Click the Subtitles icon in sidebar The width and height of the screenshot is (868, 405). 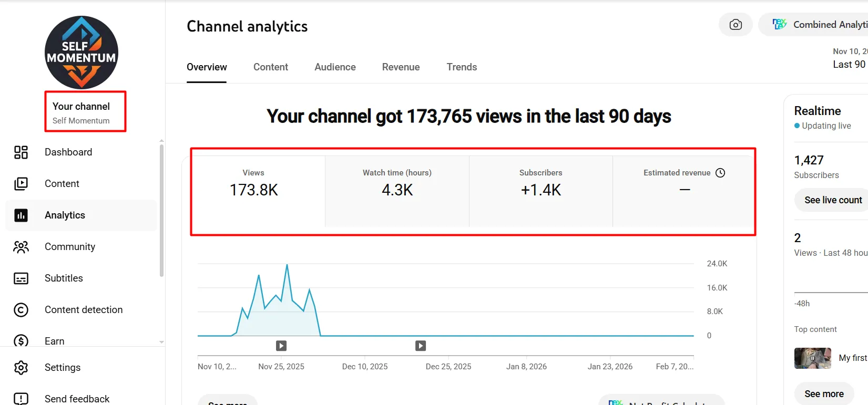click(x=21, y=278)
